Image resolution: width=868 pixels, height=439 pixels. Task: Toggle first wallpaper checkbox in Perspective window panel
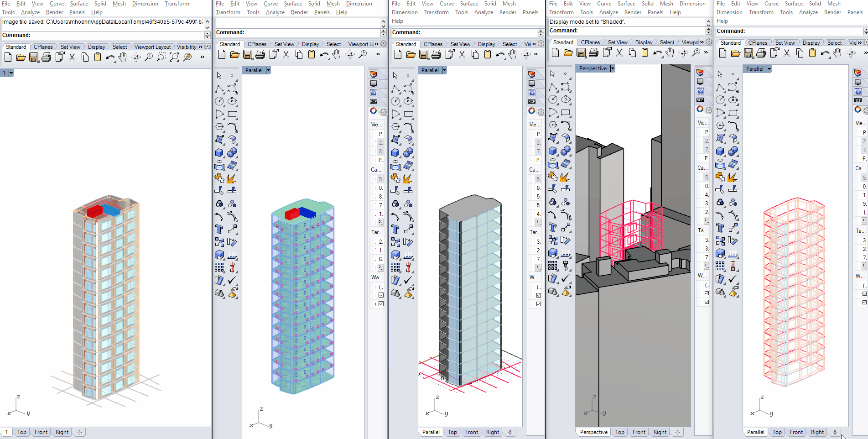point(707,293)
